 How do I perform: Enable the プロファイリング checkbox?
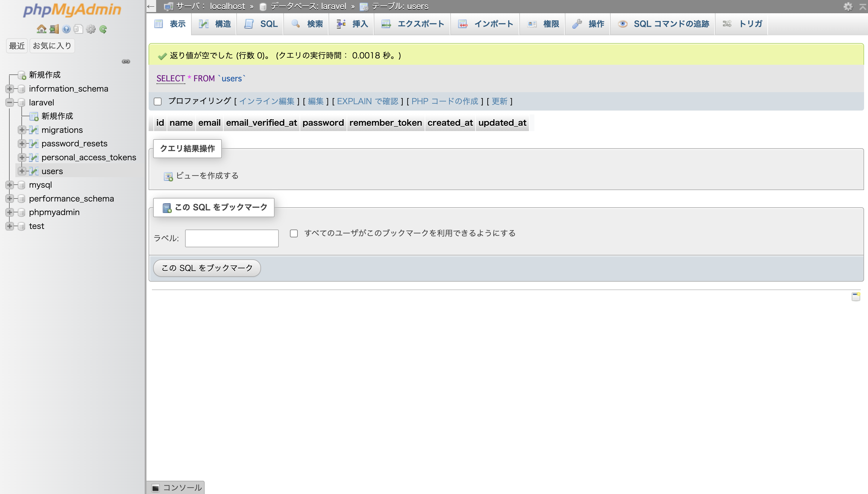pyautogui.click(x=158, y=102)
